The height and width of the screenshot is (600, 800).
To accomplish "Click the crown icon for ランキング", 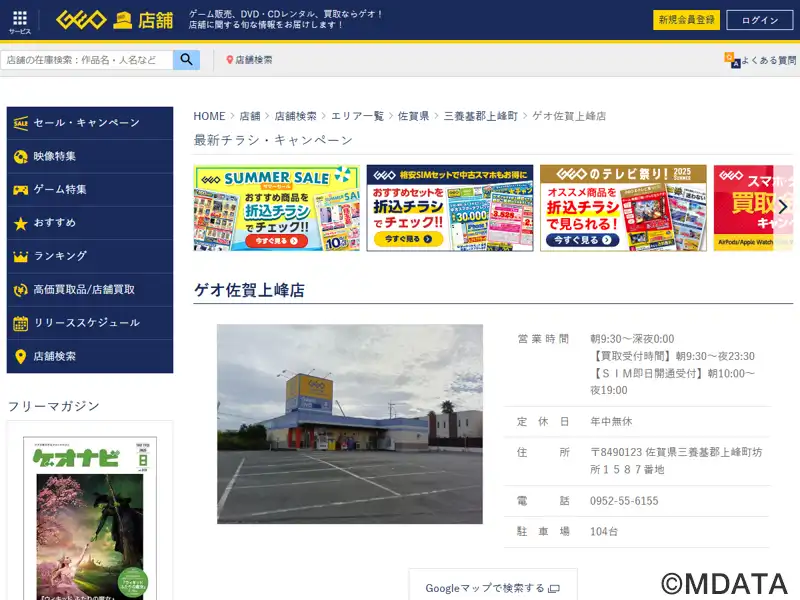I will click(20, 257).
